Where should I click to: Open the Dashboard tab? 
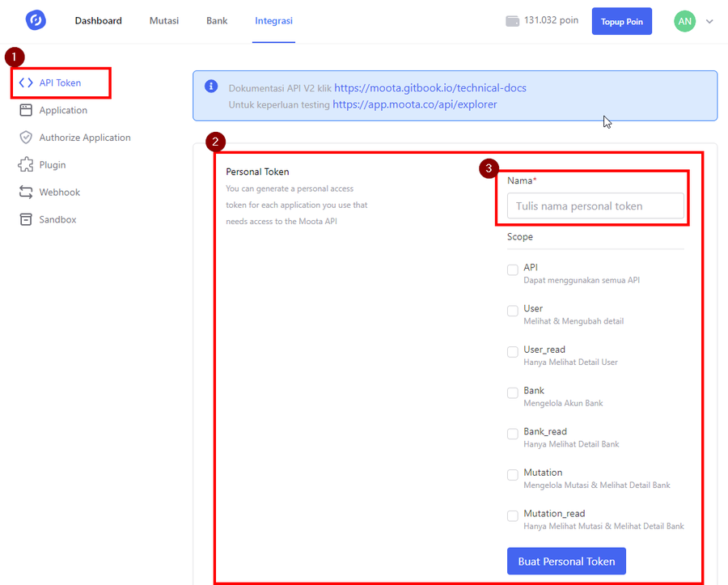pos(99,21)
